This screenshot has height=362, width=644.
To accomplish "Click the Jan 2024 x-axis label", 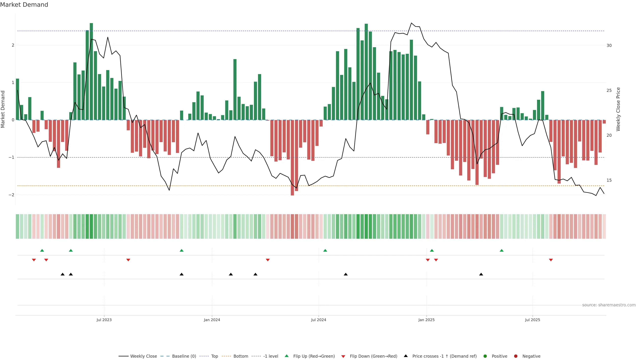I will (212, 320).
